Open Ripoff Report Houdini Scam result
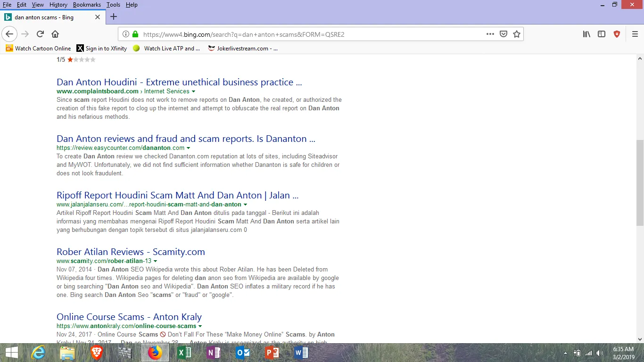The height and width of the screenshot is (362, 644). (178, 195)
